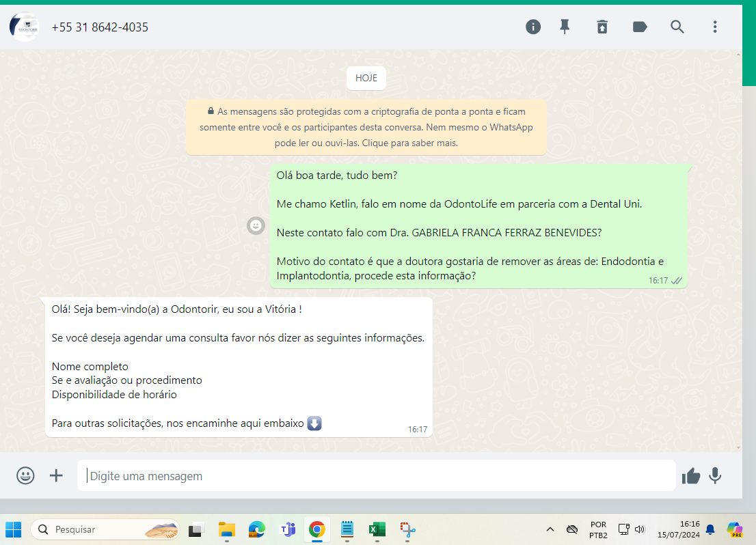Open Task View on taskbar
This screenshot has width=756, height=545.
(195, 529)
